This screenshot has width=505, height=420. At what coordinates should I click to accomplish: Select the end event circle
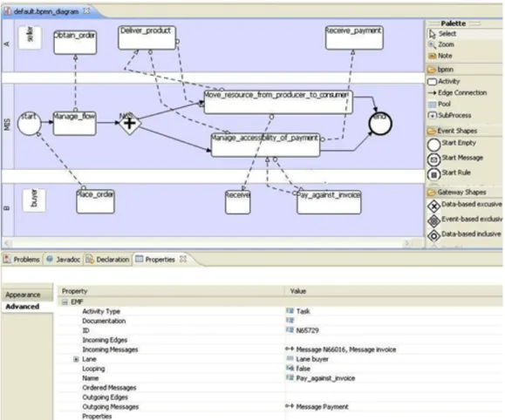[380, 124]
